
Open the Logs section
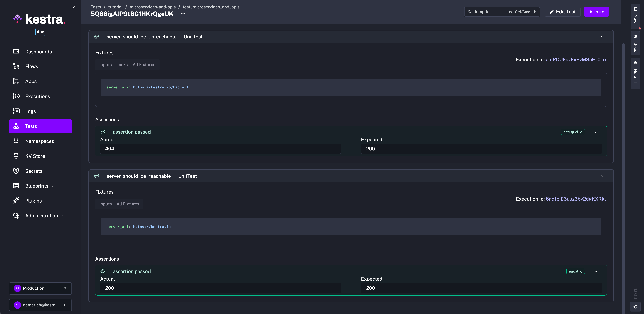coord(30,111)
